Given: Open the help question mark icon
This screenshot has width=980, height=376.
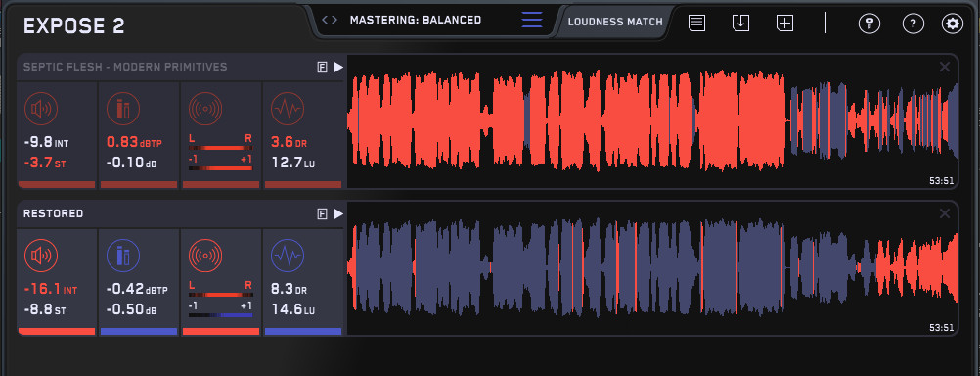Looking at the screenshot, I should [x=913, y=23].
